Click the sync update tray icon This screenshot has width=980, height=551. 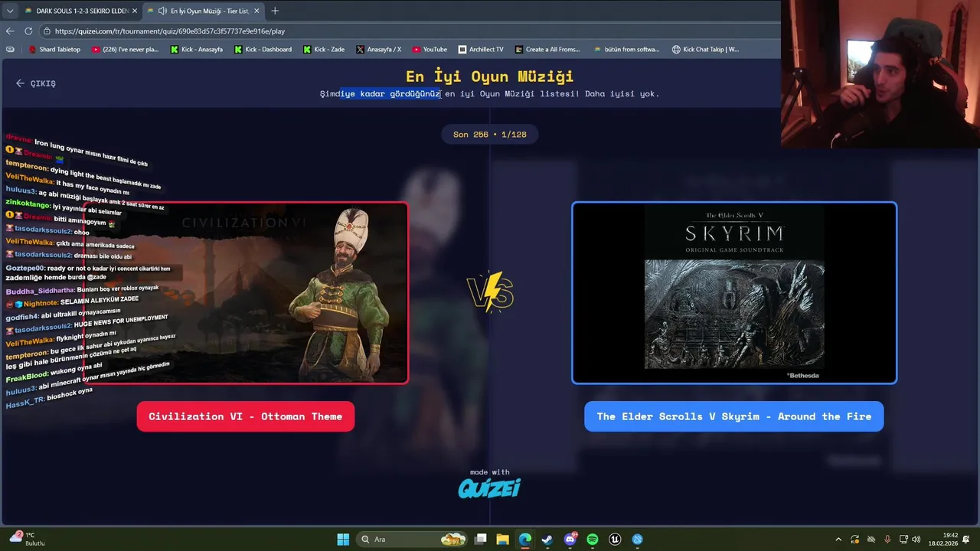tap(855, 539)
